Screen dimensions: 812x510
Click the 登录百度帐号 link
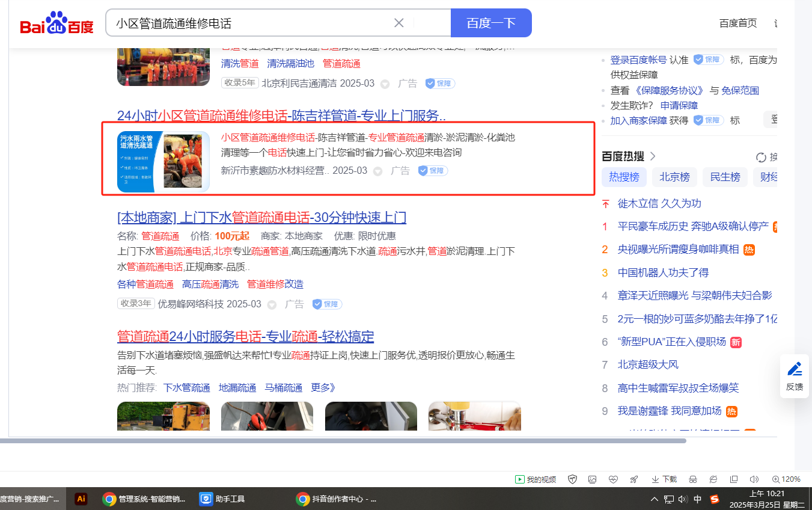click(x=638, y=60)
